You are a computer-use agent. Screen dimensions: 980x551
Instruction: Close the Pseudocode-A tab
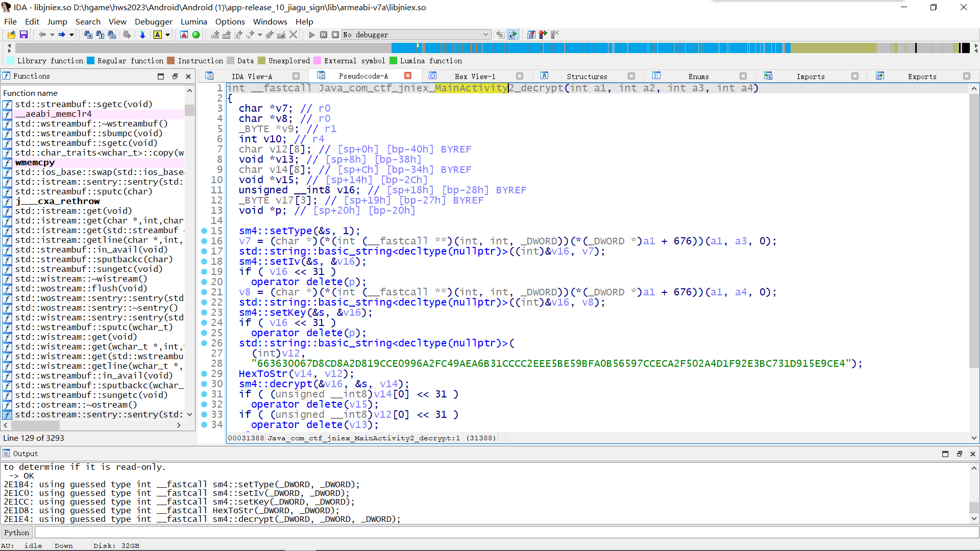[x=408, y=76]
